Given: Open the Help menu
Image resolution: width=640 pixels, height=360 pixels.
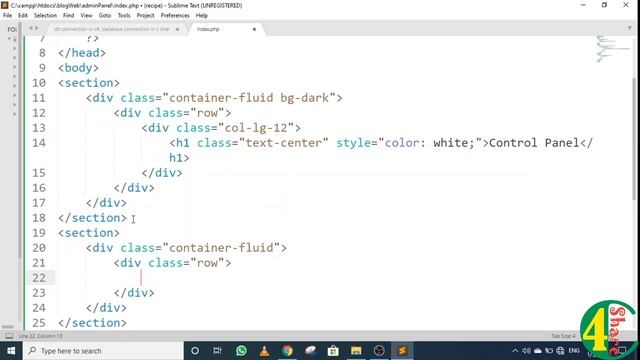Looking at the screenshot, I should pyautogui.click(x=202, y=16).
